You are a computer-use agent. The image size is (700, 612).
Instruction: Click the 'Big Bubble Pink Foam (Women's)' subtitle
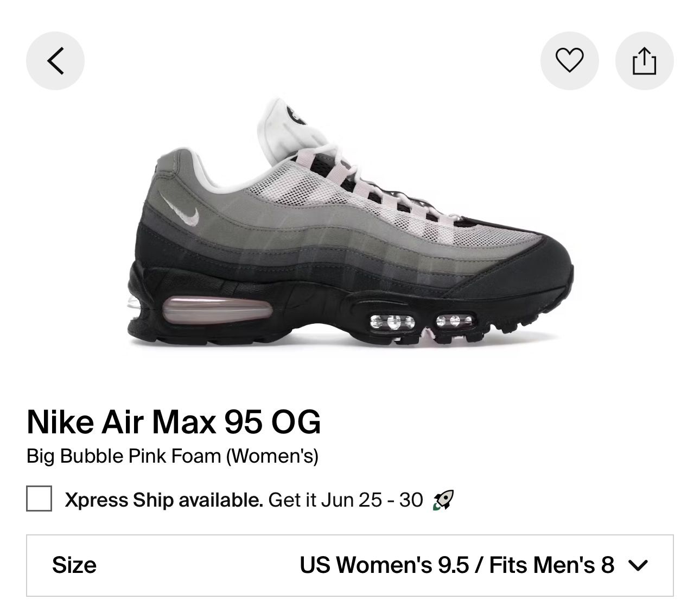[x=173, y=456]
